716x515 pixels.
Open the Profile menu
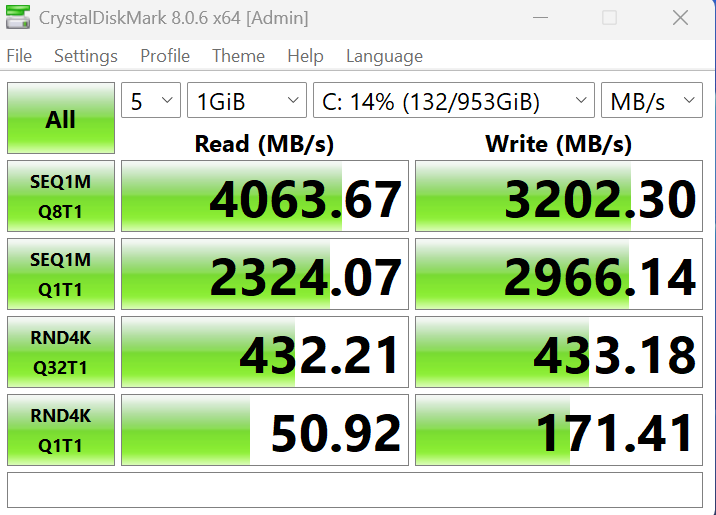[x=165, y=56]
